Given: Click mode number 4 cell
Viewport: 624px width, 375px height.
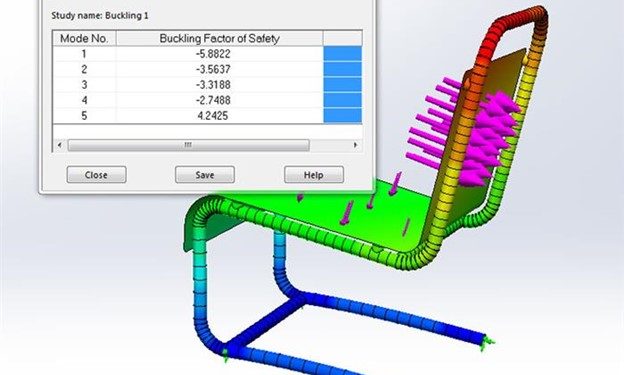Looking at the screenshot, I should coord(84,100).
